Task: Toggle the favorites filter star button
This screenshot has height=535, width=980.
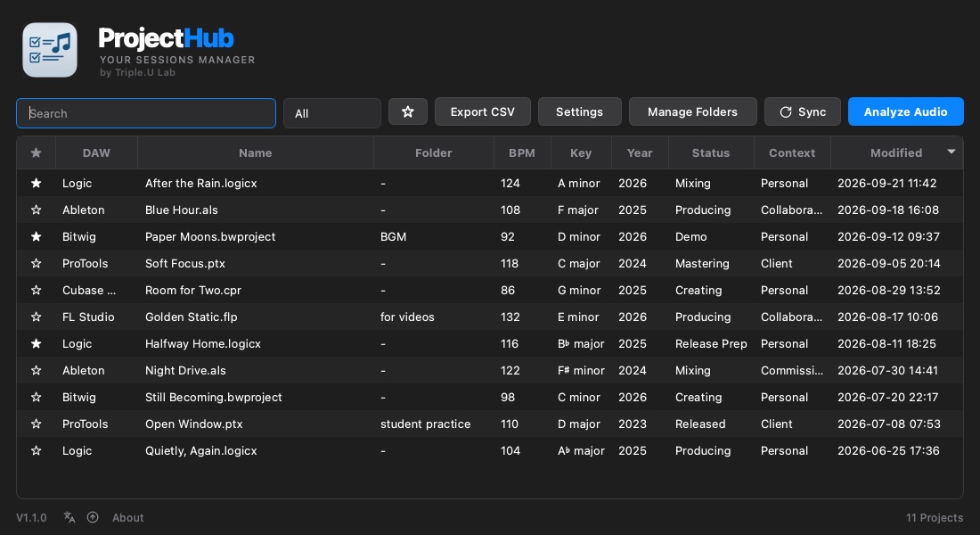Action: [408, 112]
